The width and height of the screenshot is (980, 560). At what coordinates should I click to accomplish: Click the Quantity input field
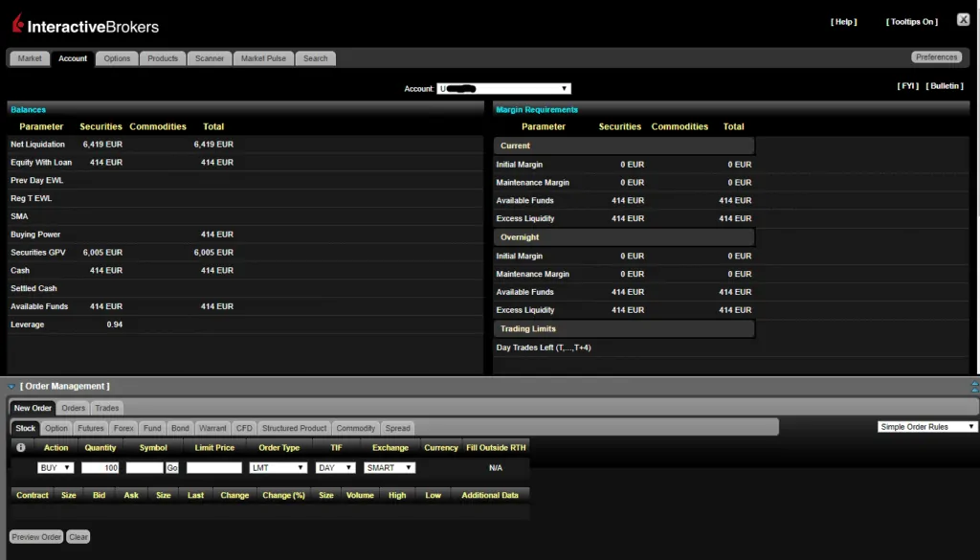(100, 467)
